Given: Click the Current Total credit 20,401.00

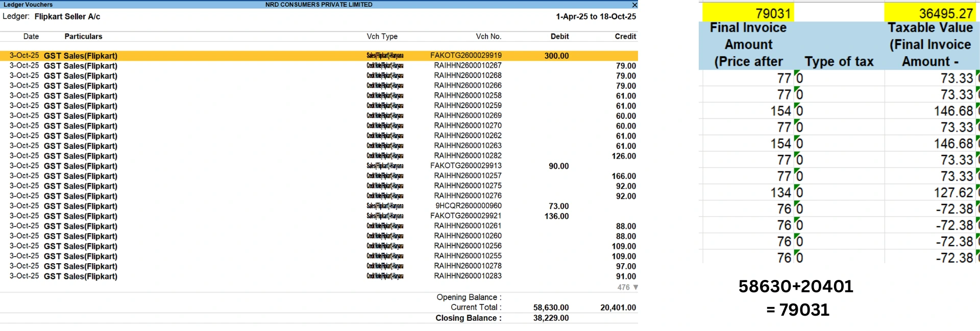Looking at the screenshot, I should click(x=618, y=308).
